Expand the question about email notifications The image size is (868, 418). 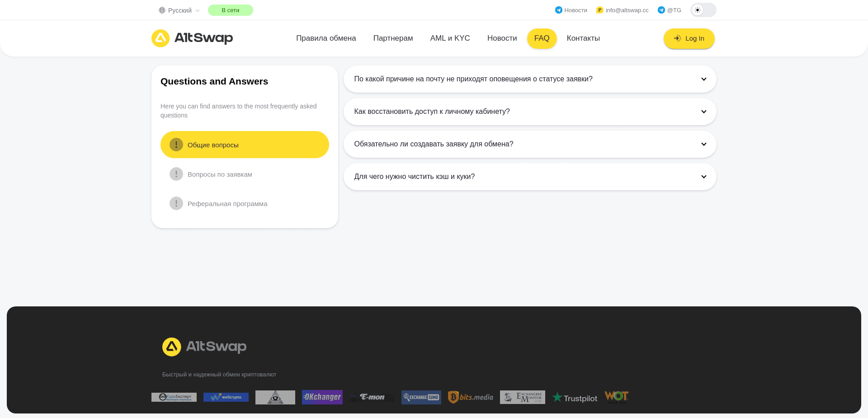[x=530, y=79]
